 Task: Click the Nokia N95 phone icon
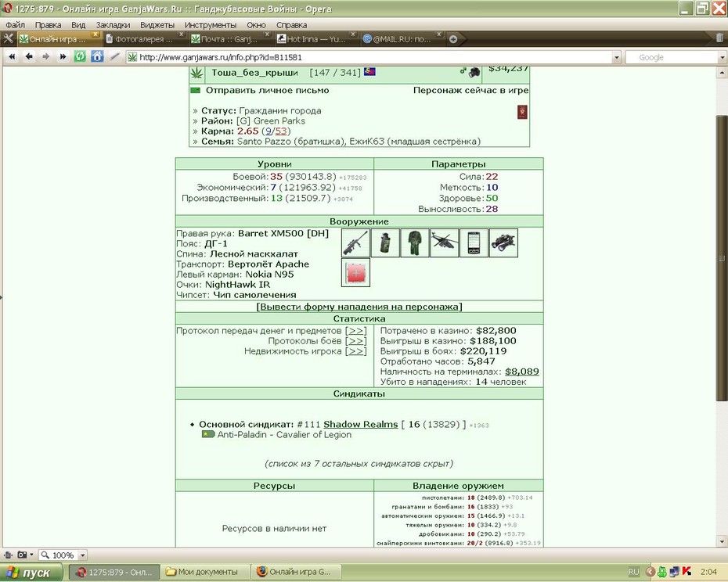tap(474, 242)
